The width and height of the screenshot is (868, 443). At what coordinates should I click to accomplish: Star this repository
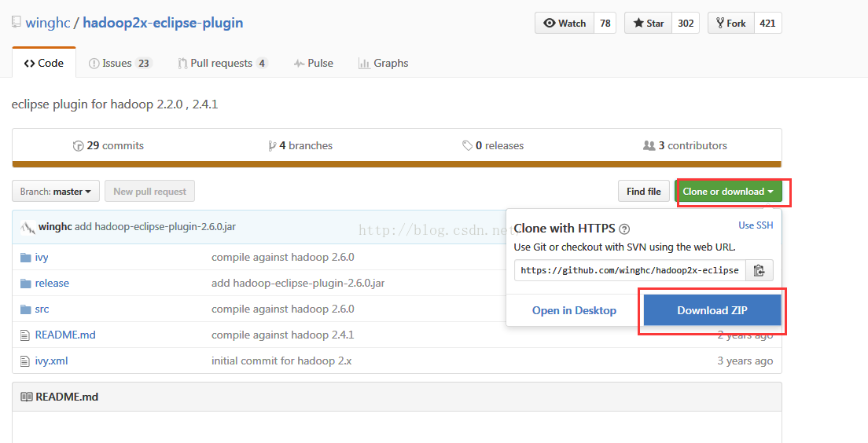648,24
